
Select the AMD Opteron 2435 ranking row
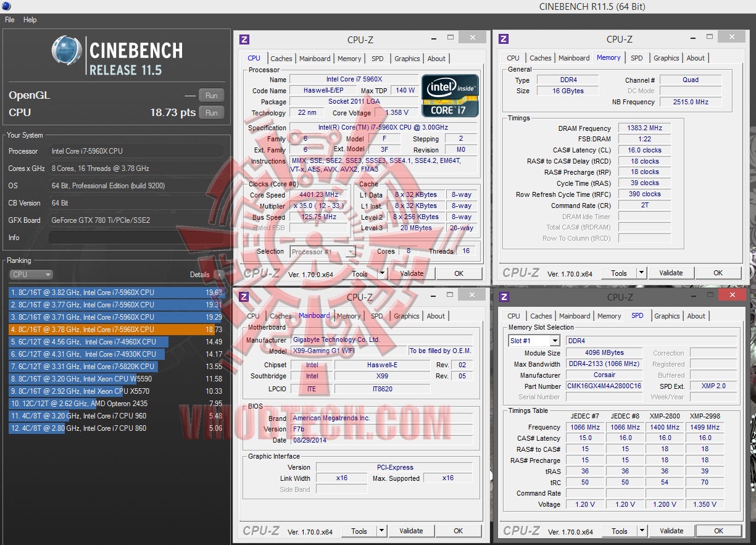pos(116,404)
